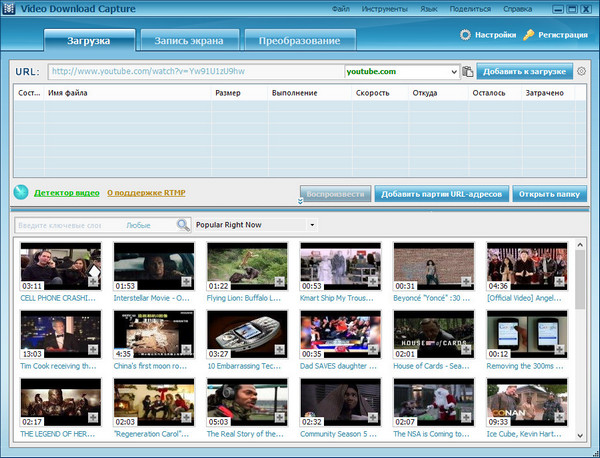Image resolution: width=600 pixels, height=458 pixels.
Task: Switch to the Запись экрана tab
Action: (189, 41)
